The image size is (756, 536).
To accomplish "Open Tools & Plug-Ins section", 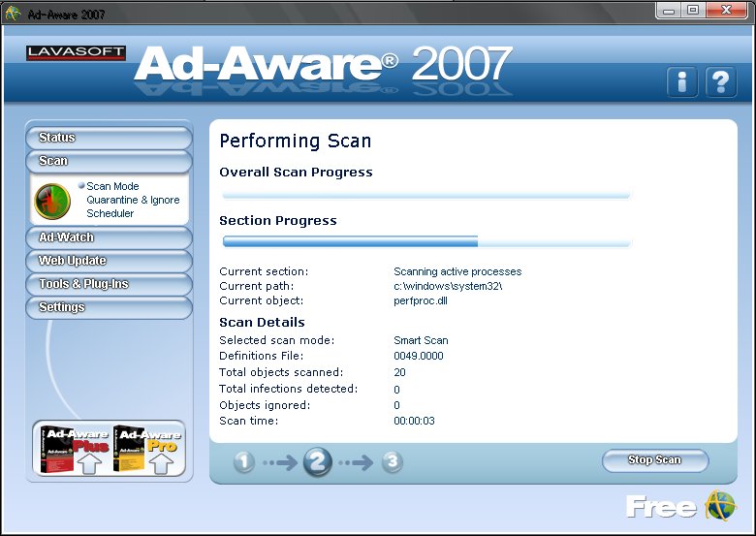I will point(109,284).
